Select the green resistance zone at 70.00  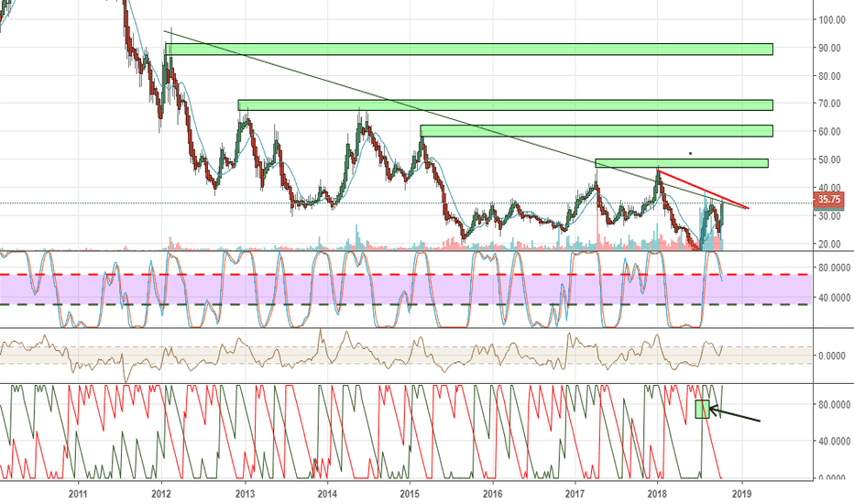[x=506, y=104]
